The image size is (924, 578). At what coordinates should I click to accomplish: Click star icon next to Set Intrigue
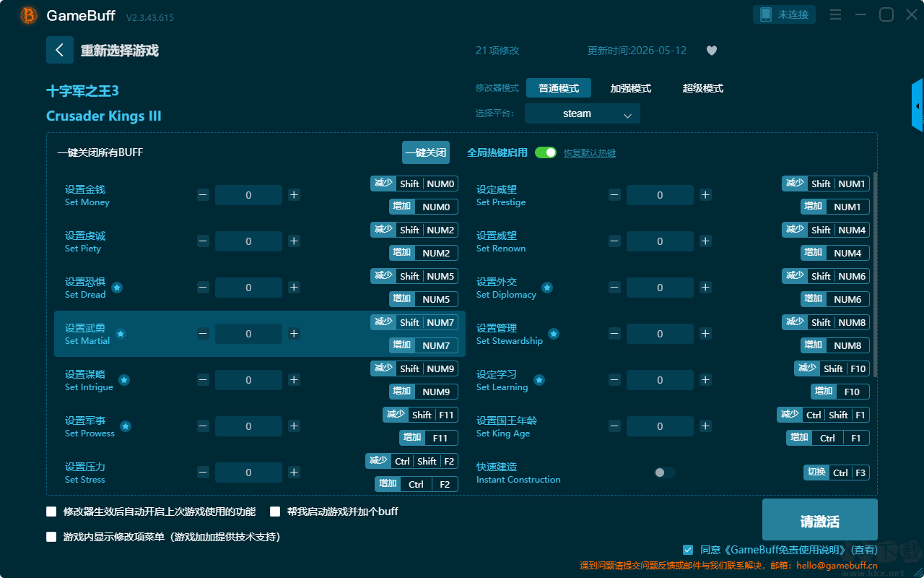tap(124, 380)
